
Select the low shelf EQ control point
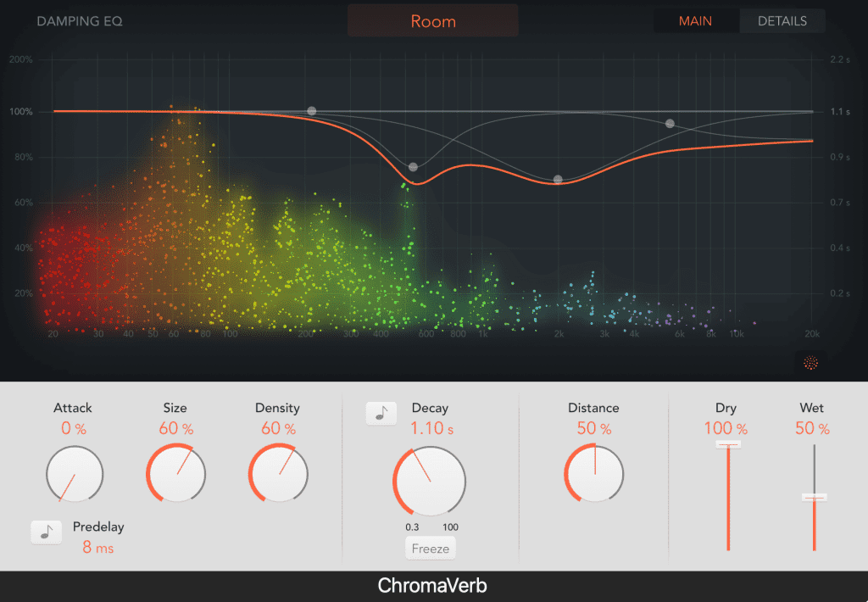(x=312, y=111)
